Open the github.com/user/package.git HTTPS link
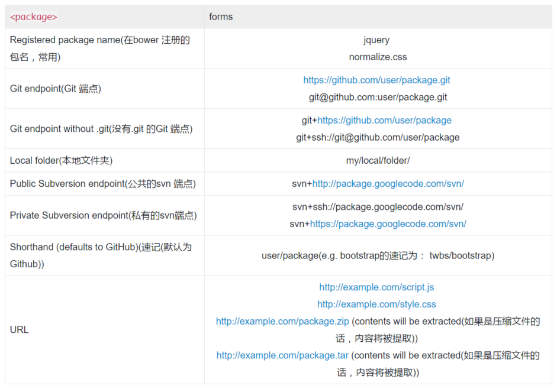The height and width of the screenshot is (392, 557). tap(376, 80)
